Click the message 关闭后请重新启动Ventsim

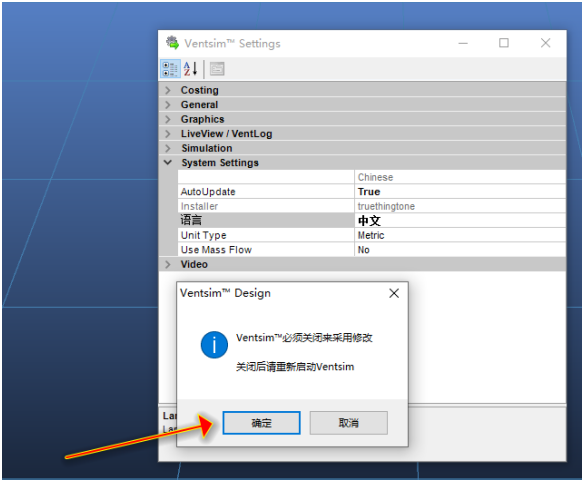point(295,367)
